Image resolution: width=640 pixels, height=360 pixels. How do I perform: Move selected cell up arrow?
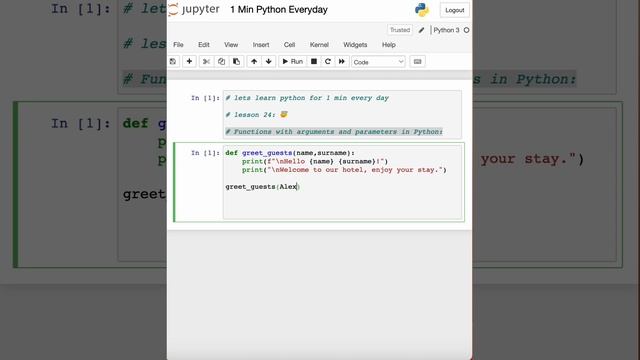[254, 62]
